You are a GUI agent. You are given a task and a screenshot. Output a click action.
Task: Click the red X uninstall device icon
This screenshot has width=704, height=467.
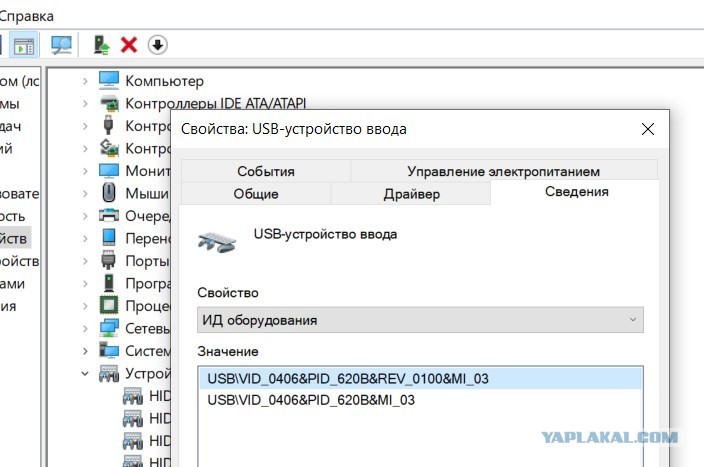(x=129, y=45)
